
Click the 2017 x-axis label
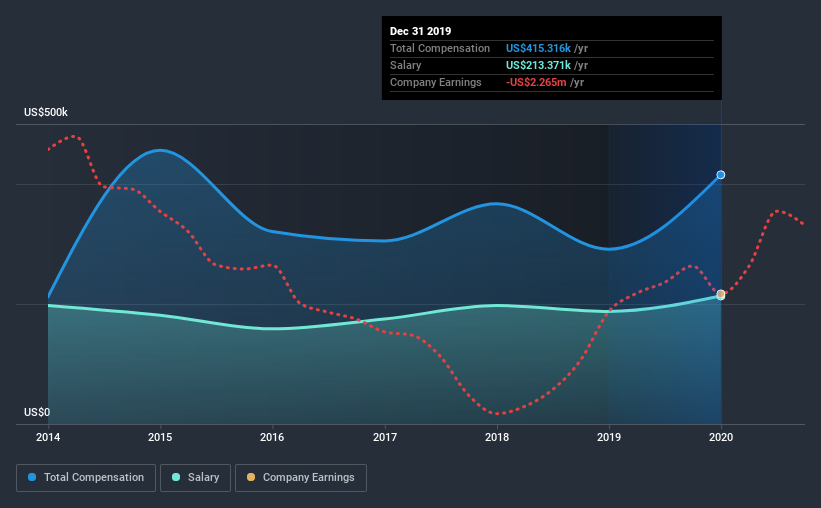click(385, 437)
